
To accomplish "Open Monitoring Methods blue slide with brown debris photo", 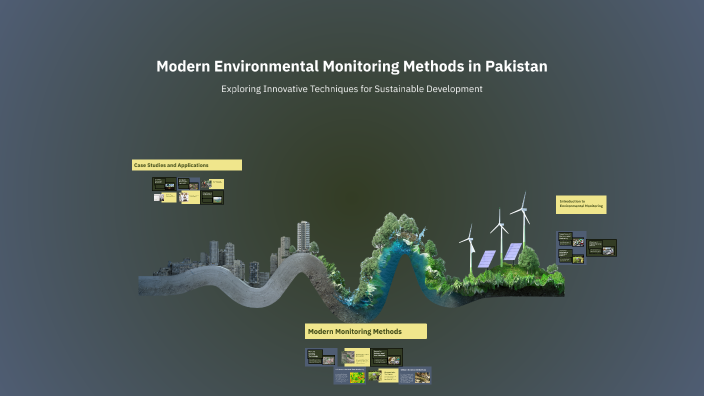I will coord(415,376).
